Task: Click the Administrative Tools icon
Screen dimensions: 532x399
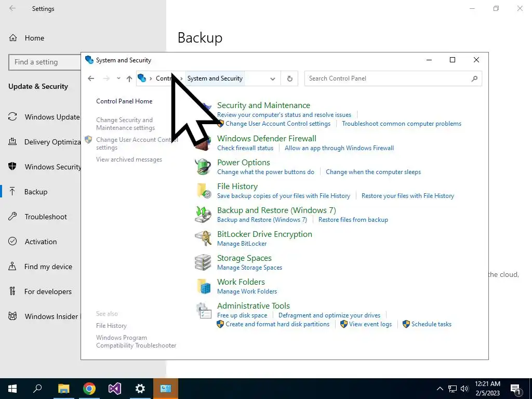Action: point(204,310)
